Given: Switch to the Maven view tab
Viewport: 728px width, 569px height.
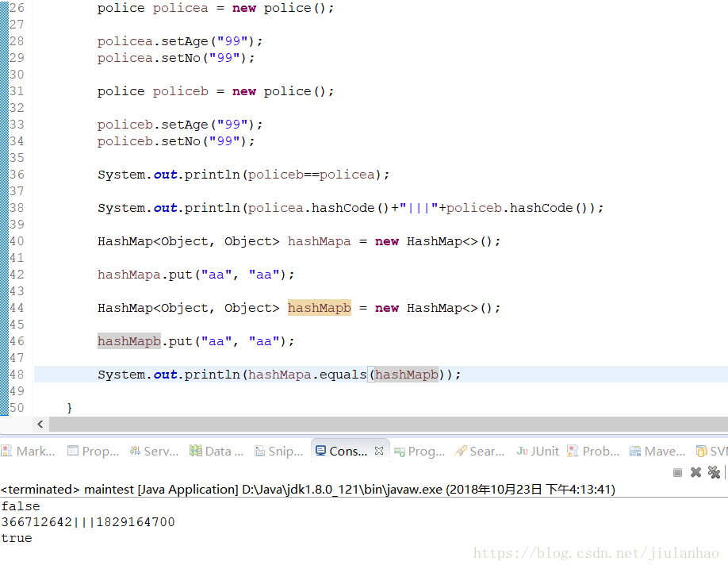Looking at the screenshot, I should tap(657, 451).
